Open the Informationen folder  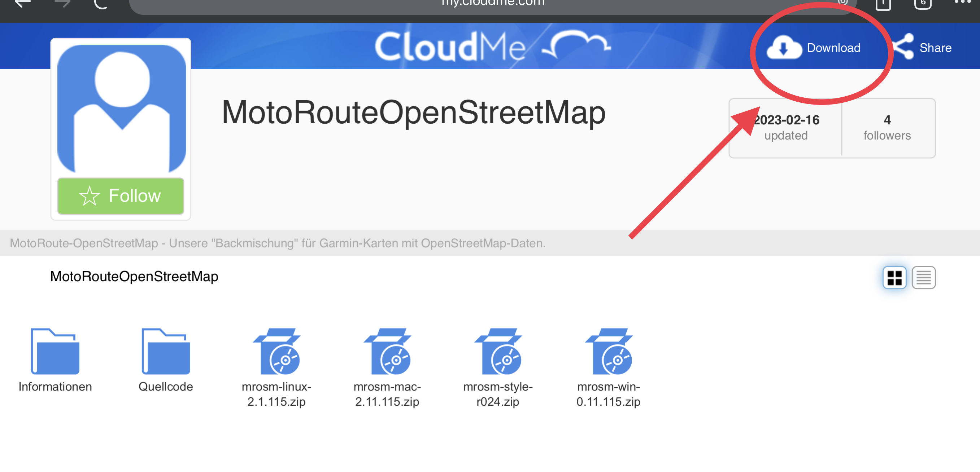click(55, 351)
